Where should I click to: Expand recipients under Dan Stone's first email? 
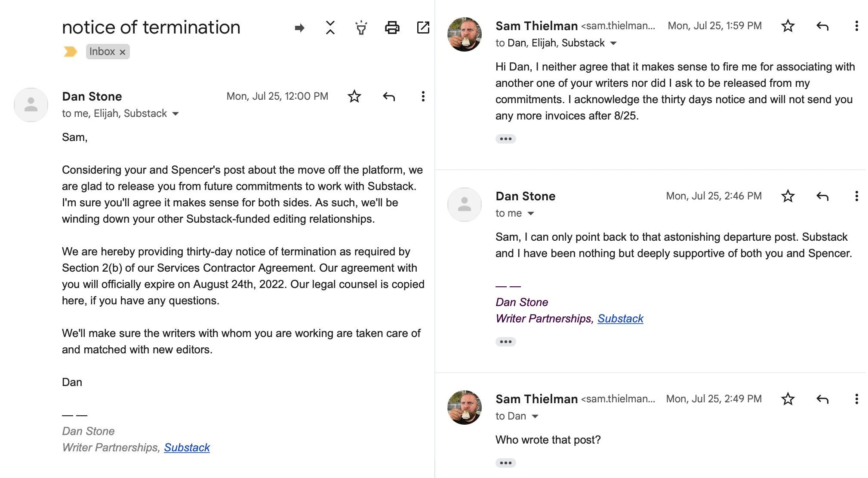click(175, 113)
